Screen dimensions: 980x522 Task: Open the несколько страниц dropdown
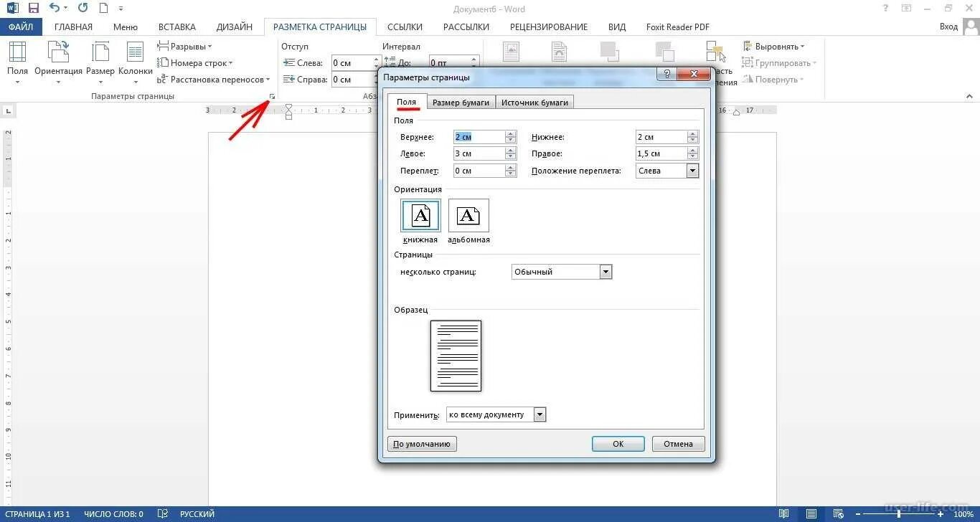coord(606,272)
